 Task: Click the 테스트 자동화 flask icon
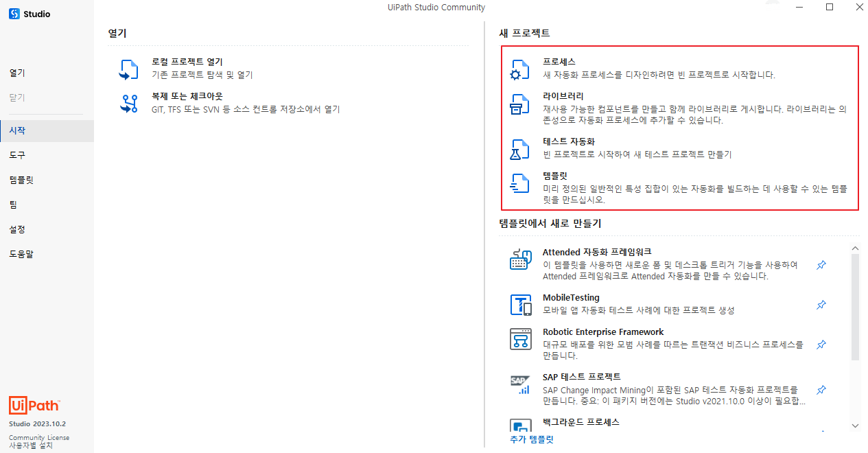tap(519, 149)
